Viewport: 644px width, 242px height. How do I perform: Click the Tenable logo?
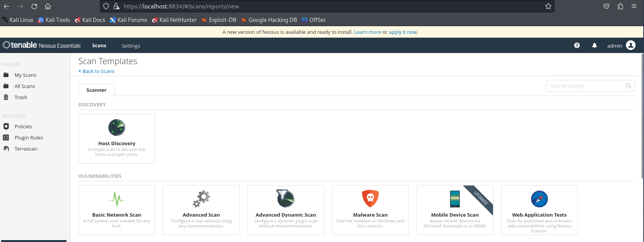pos(41,45)
